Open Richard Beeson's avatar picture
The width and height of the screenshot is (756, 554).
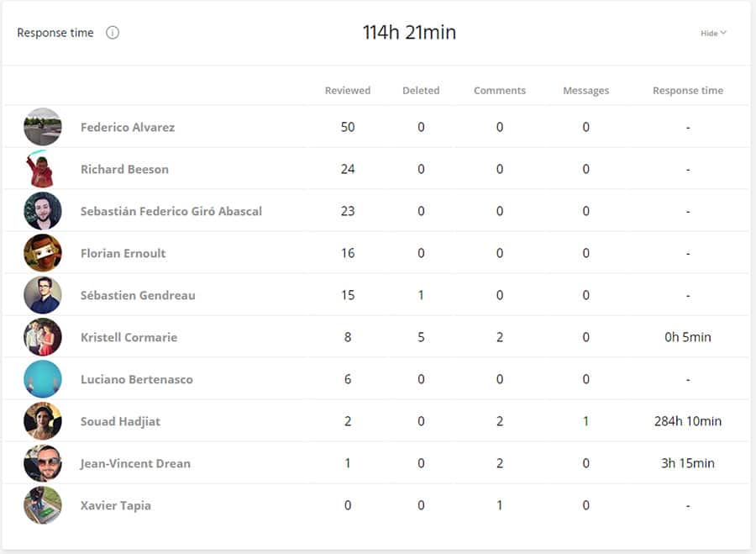[x=41, y=169]
